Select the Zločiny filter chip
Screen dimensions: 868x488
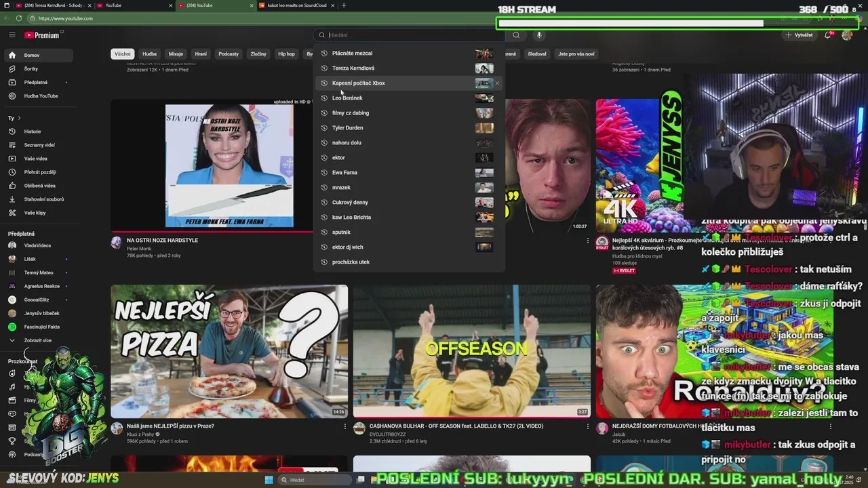click(x=258, y=54)
